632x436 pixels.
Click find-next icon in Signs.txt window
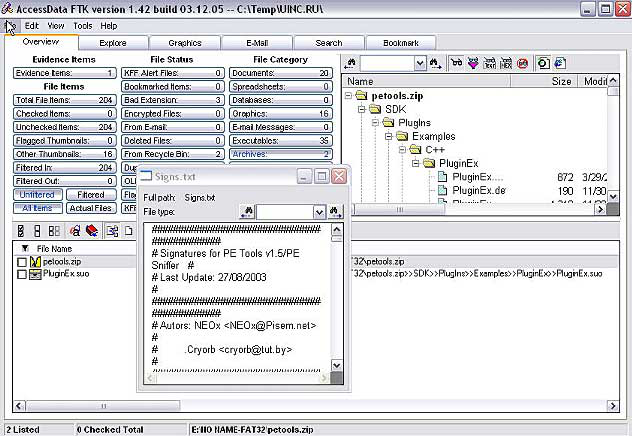334,212
